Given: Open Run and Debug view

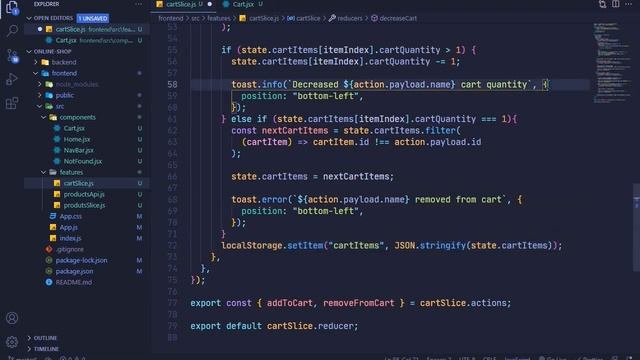Looking at the screenshot, I should 12,79.
